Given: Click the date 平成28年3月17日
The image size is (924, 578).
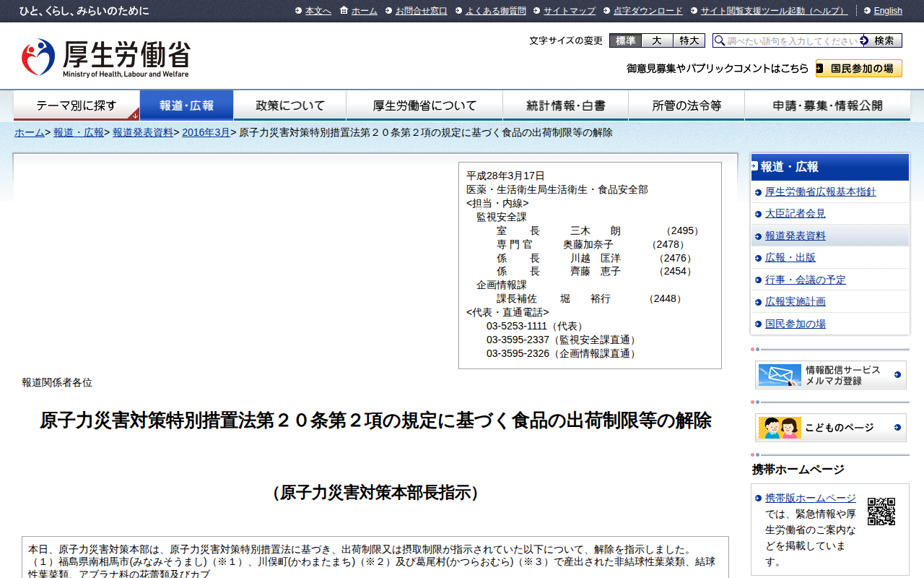Looking at the screenshot, I should pos(505,176).
